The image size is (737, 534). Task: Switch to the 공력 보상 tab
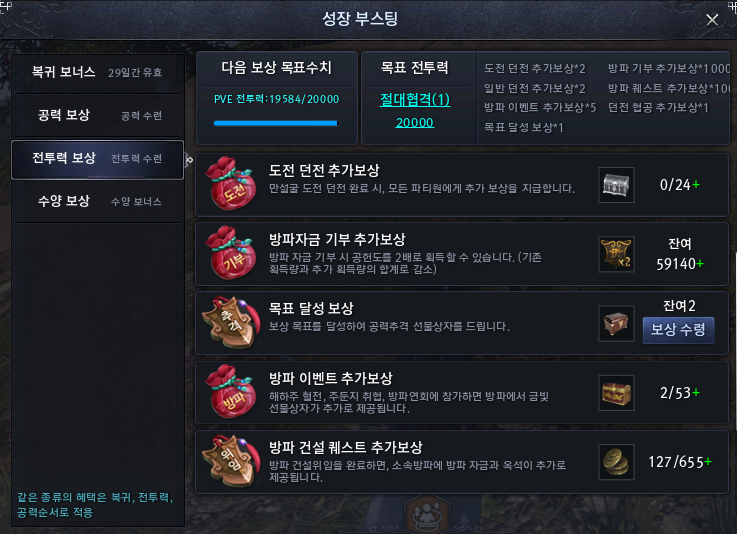click(97, 115)
